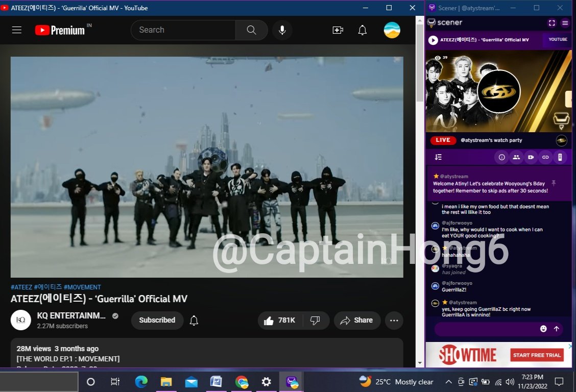The image size is (576, 392).
Task: Open the volume speaker tray icon
Action: pyautogui.click(x=510, y=382)
